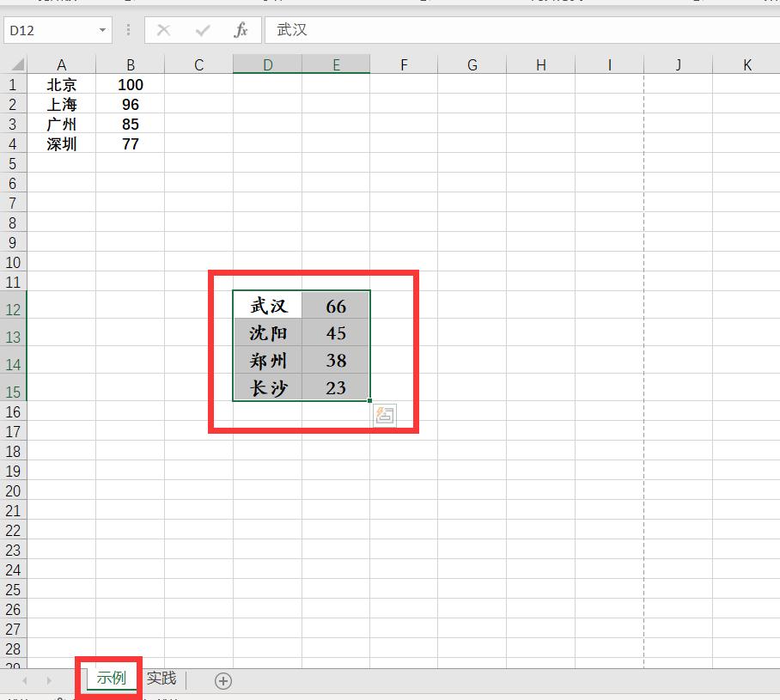
Task: Select column K header
Action: (x=746, y=64)
